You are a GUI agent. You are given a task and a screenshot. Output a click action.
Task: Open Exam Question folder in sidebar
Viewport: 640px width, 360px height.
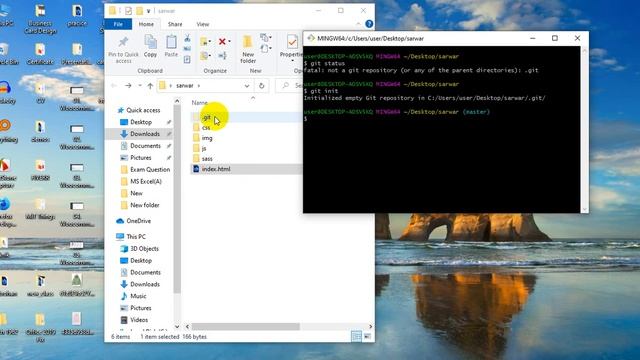coord(150,169)
